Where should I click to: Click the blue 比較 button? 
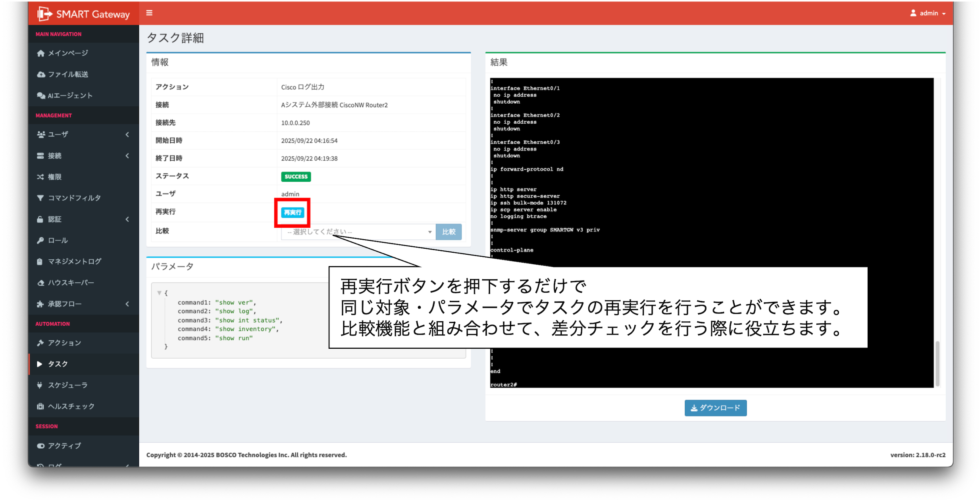[x=449, y=232]
